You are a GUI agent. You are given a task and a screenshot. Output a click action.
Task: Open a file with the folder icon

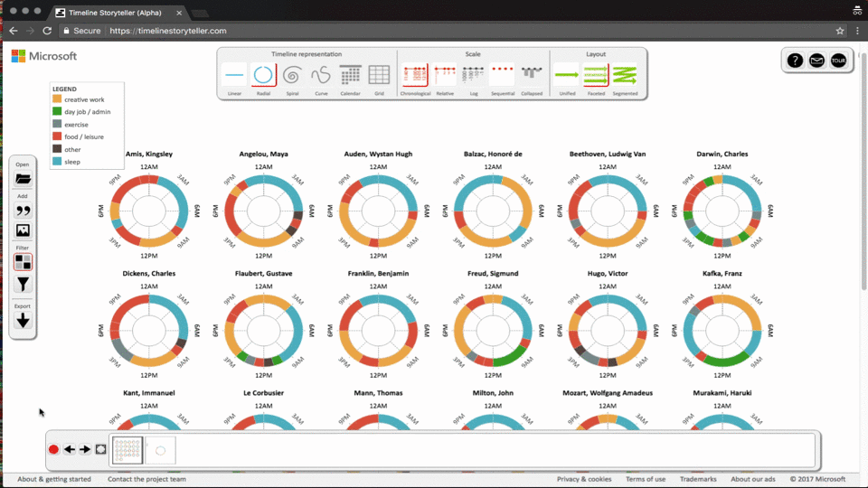pyautogui.click(x=23, y=180)
